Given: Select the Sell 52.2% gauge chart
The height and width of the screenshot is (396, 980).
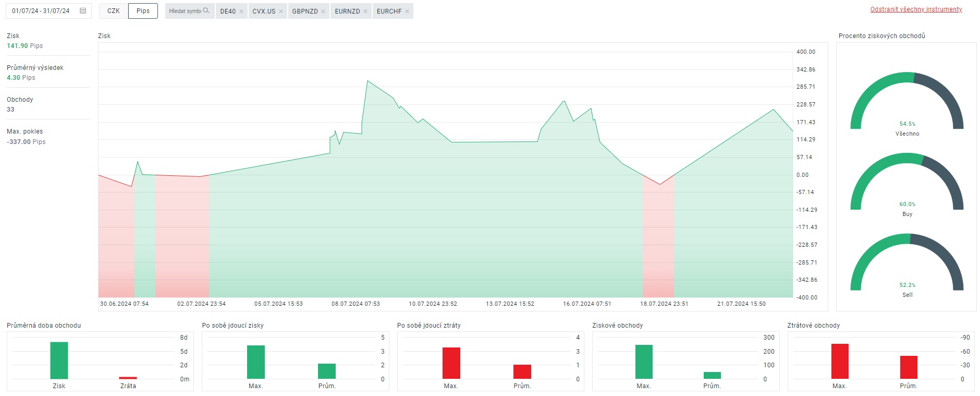Looking at the screenshot, I should tap(907, 266).
